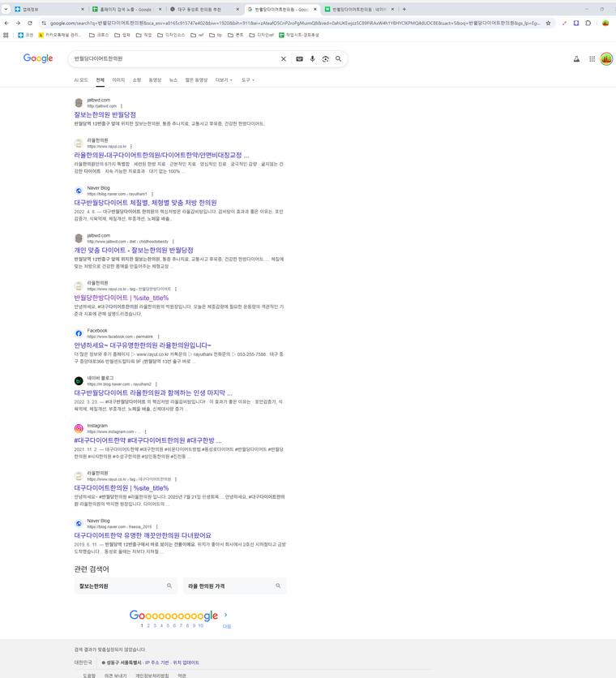Click the 다음 next page link

point(226,626)
